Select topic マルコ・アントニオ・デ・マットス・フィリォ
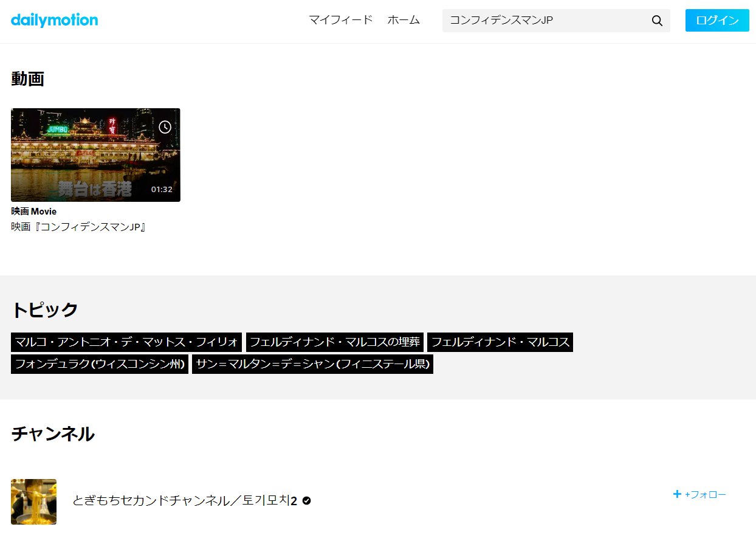This screenshot has height=538, width=756. (x=126, y=342)
